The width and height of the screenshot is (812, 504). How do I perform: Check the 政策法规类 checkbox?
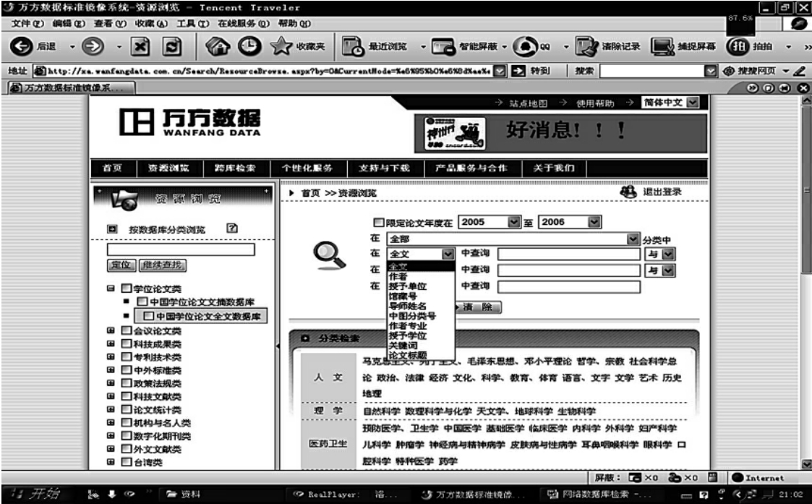127,383
